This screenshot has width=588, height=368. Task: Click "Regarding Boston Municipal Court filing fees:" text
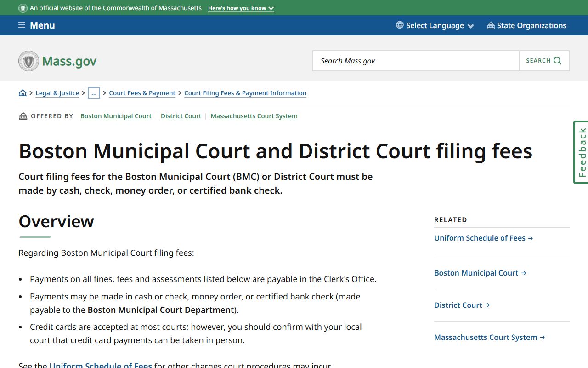tap(106, 253)
